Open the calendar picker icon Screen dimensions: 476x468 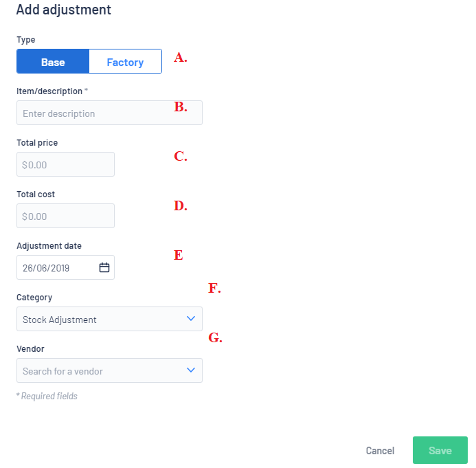pyautogui.click(x=104, y=267)
